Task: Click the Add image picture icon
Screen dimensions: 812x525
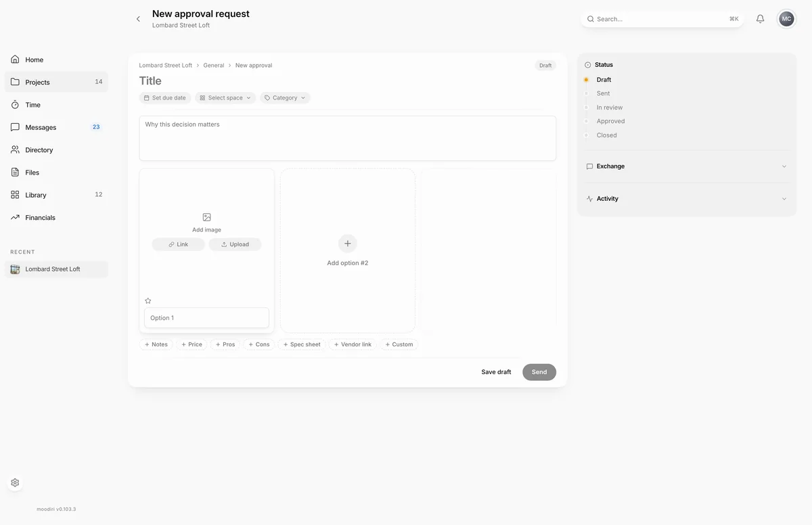Action: point(207,217)
